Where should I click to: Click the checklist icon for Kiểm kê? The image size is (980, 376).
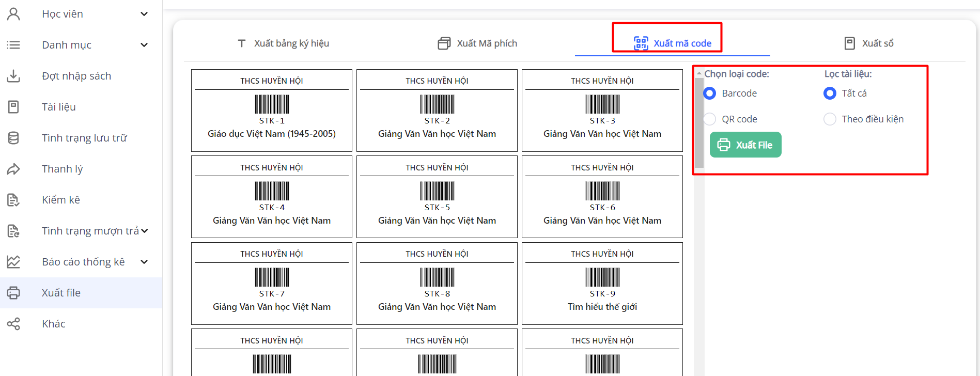point(13,200)
